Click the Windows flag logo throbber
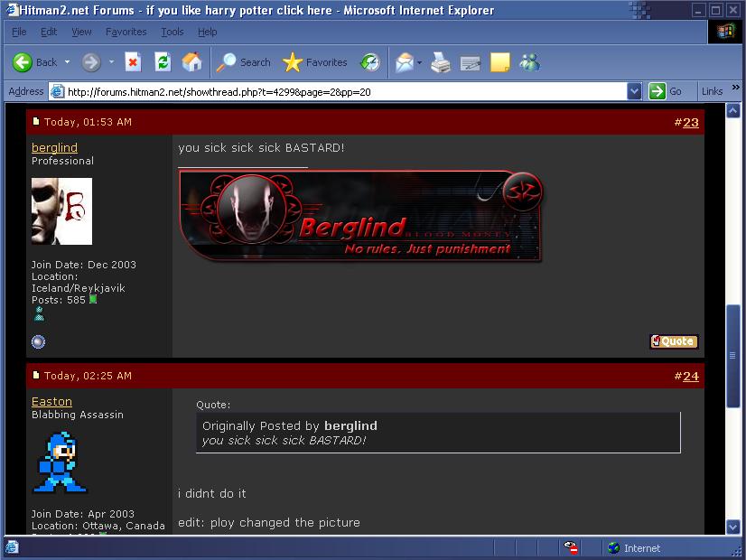746x560 pixels. point(725,33)
